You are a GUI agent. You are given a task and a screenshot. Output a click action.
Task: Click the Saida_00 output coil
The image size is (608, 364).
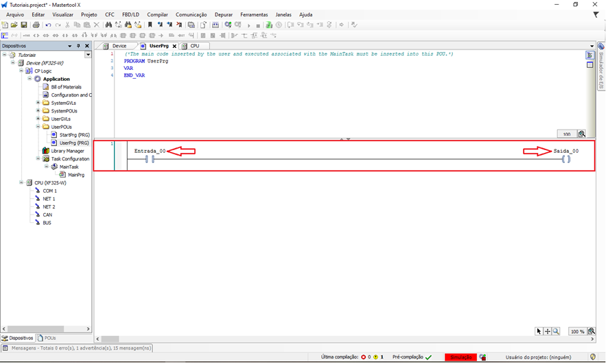click(565, 159)
